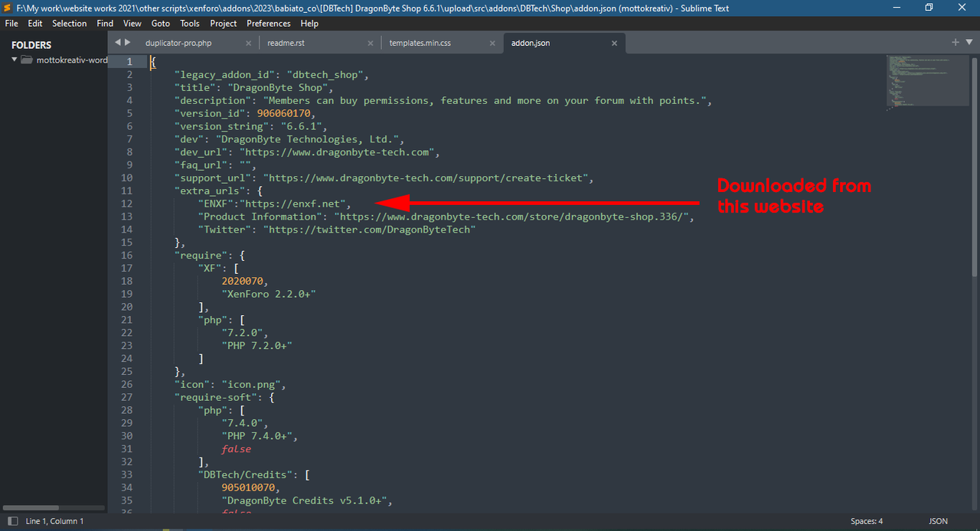Click the "https://enxf.net" string
This screenshot has width=980, height=531.
(x=295, y=204)
